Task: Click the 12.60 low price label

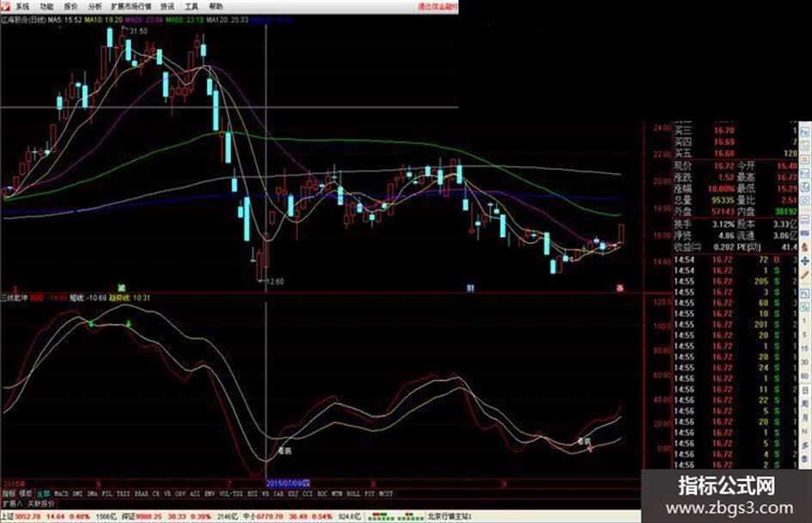Action: tap(274, 282)
